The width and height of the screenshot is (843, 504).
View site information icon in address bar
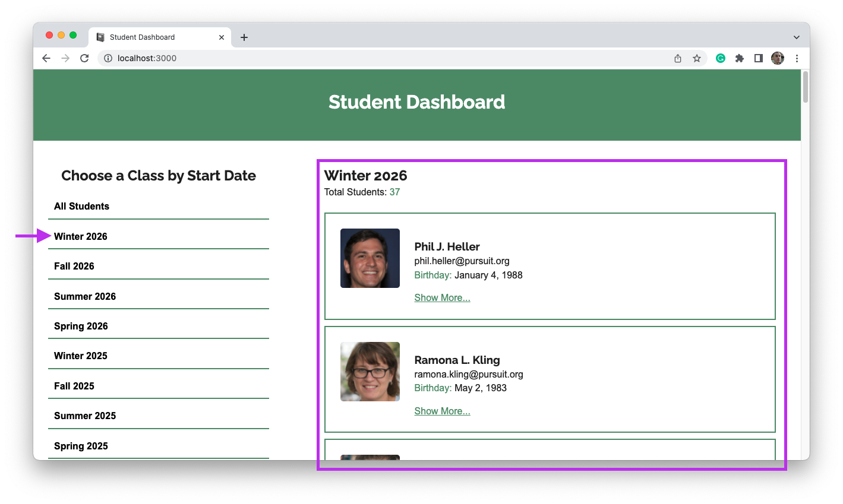108,58
